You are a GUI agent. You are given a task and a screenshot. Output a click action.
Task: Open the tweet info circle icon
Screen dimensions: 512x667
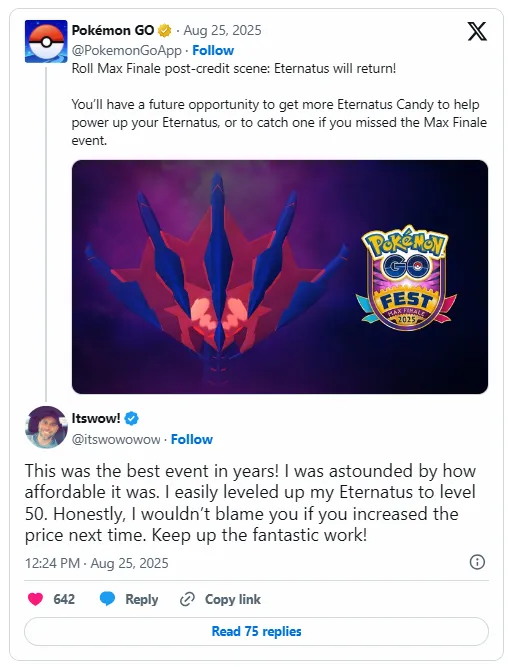477,562
